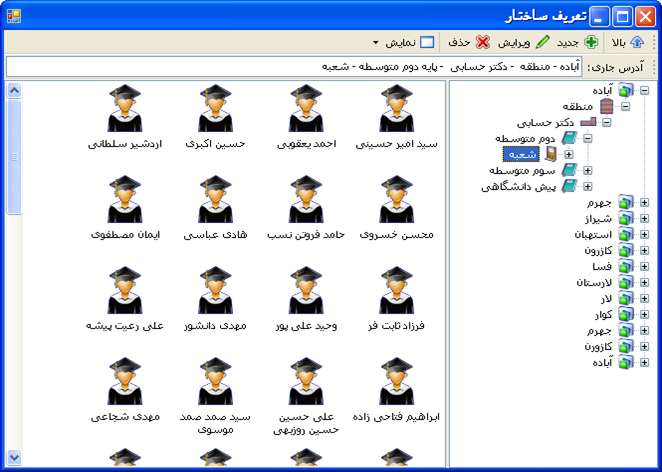Select the منطقه item in the tree
Screen dimensions: 662x472
tap(578, 106)
